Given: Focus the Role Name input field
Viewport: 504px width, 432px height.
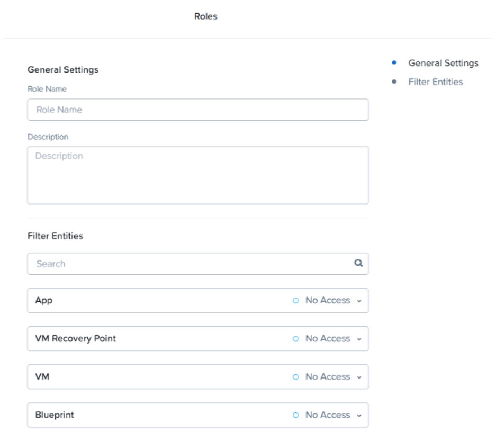Looking at the screenshot, I should [197, 110].
